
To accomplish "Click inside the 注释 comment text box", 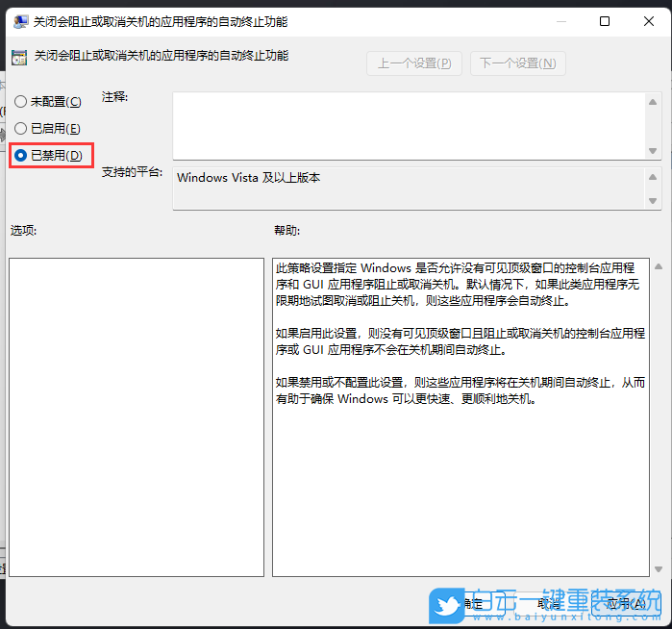I will [x=410, y=126].
